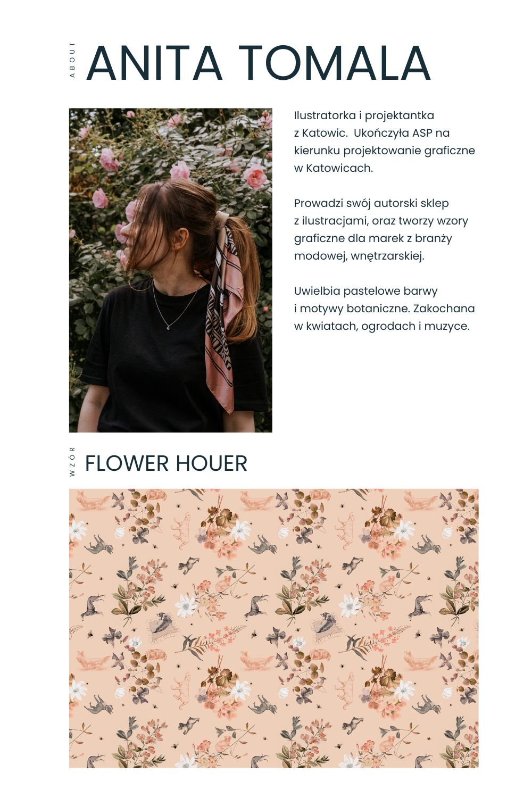Click the text 'Ukończyła ASP na'
The height and width of the screenshot is (798, 532).
point(402,133)
